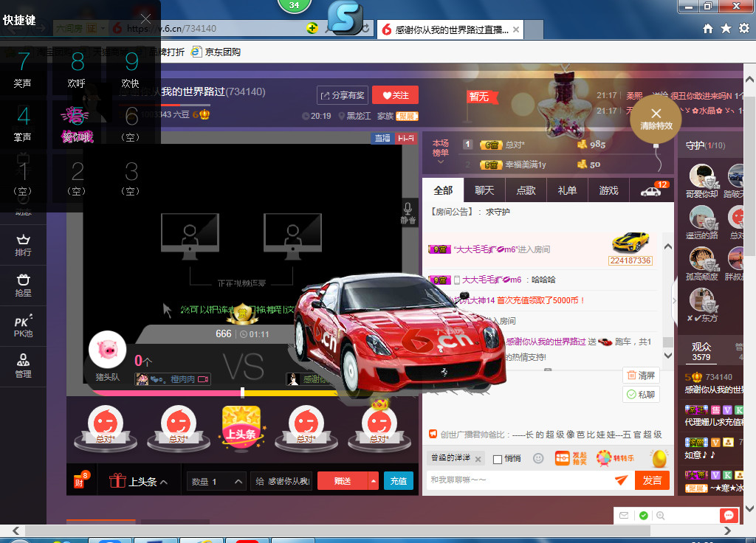756x543 pixels.
Task: Click the 直播 live badge
Action: (x=382, y=138)
